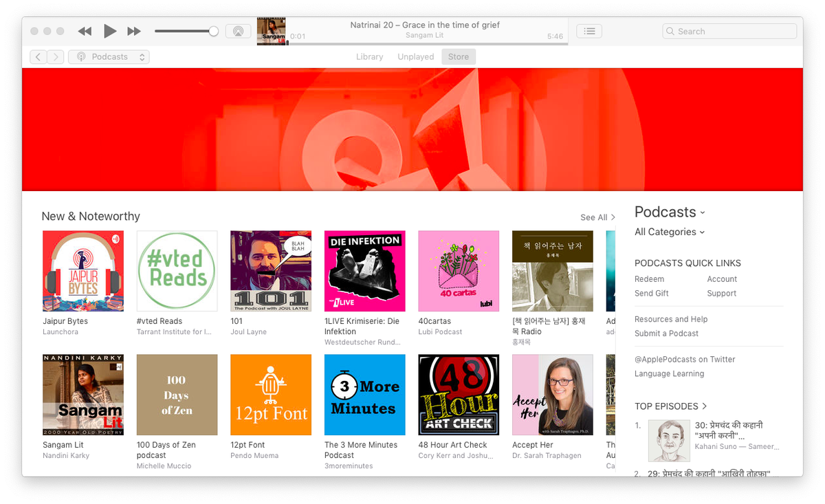
Task: Click the Pendo Muema author text
Action: point(254,456)
